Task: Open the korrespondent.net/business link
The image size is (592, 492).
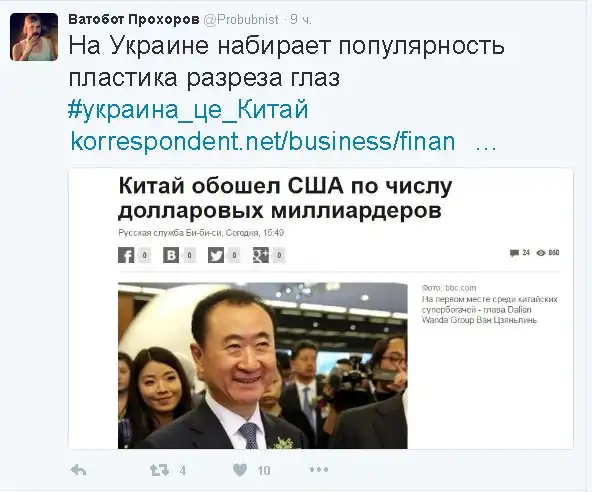Action: 263,142
